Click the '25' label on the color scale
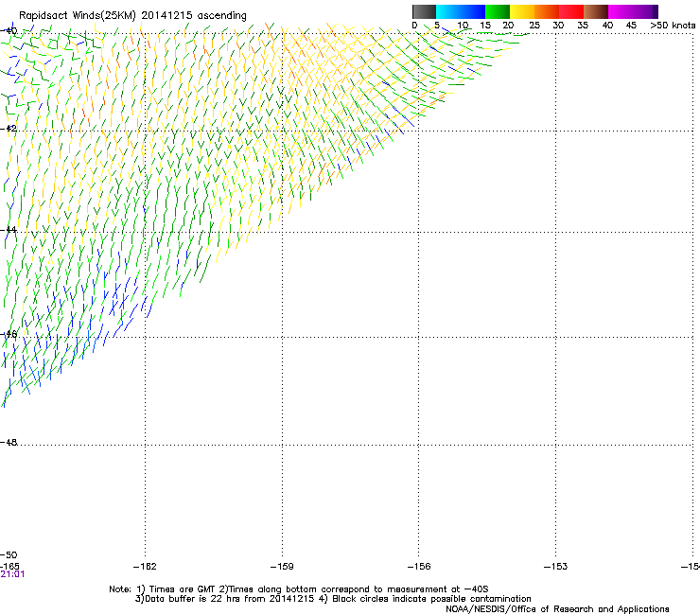Screen dimensions: 700x615 (x=534, y=26)
